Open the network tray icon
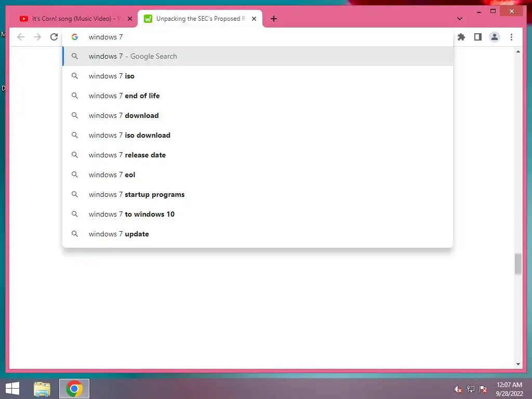The width and height of the screenshot is (532, 399). pos(471,389)
